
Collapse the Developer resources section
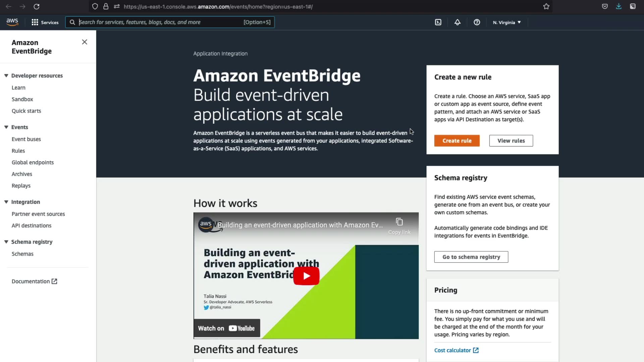6,76
